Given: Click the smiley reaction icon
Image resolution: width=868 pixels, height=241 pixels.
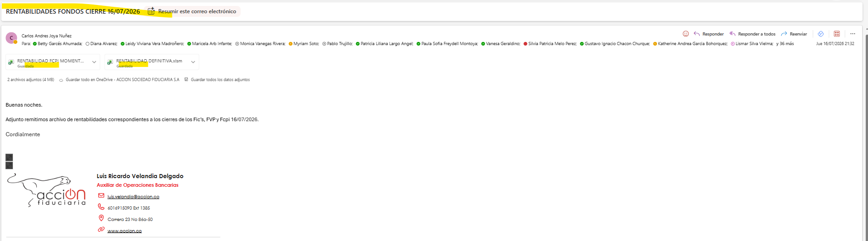Looking at the screenshot, I should [686, 34].
